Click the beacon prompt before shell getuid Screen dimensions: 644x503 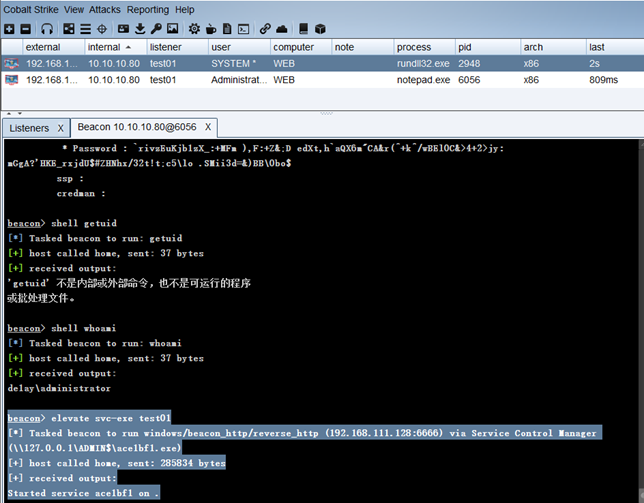click(26, 223)
